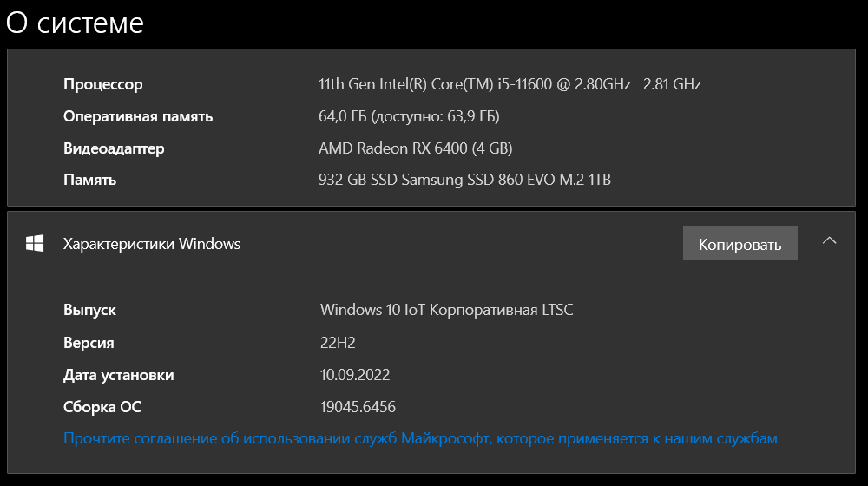Click the Характеристики Windows header

coord(152,244)
